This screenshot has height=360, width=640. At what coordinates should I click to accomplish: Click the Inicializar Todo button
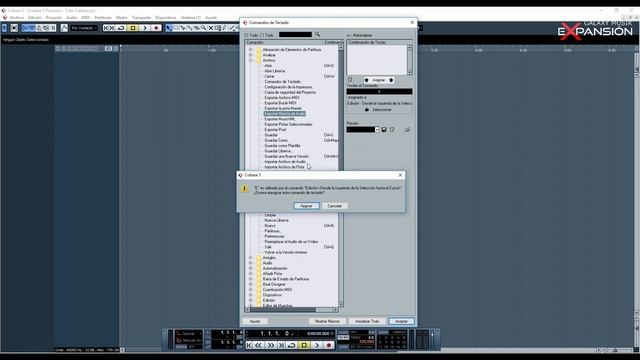coord(367,321)
